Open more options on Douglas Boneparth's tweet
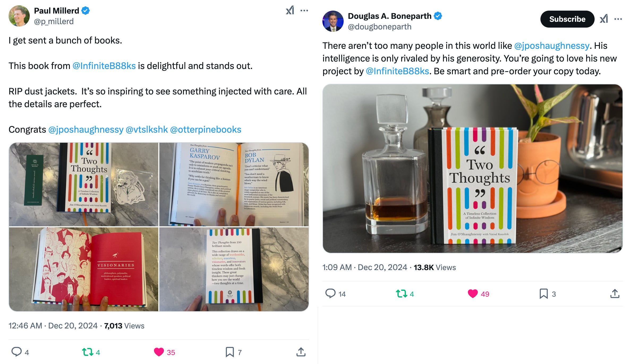631x364 pixels. (x=618, y=19)
